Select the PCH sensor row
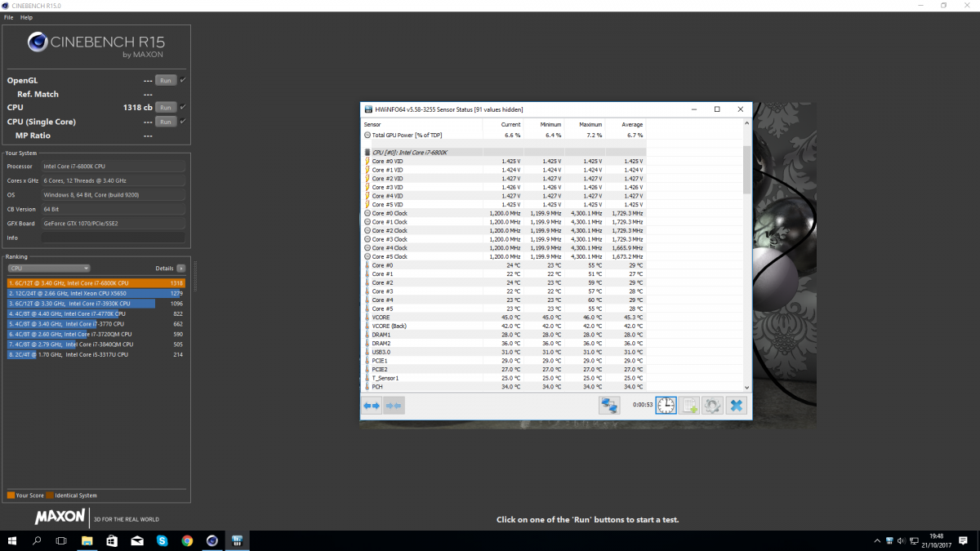The width and height of the screenshot is (980, 551). (504, 387)
